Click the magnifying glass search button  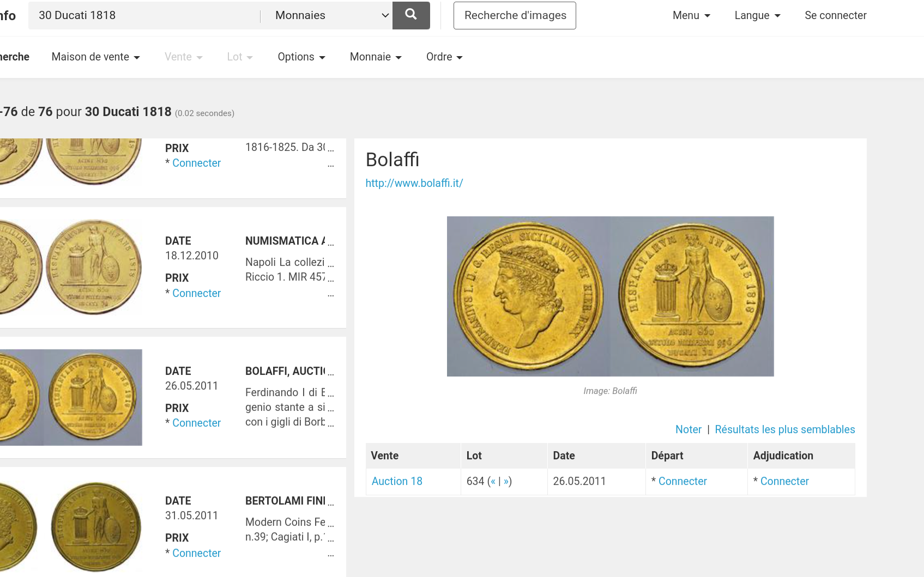411,15
